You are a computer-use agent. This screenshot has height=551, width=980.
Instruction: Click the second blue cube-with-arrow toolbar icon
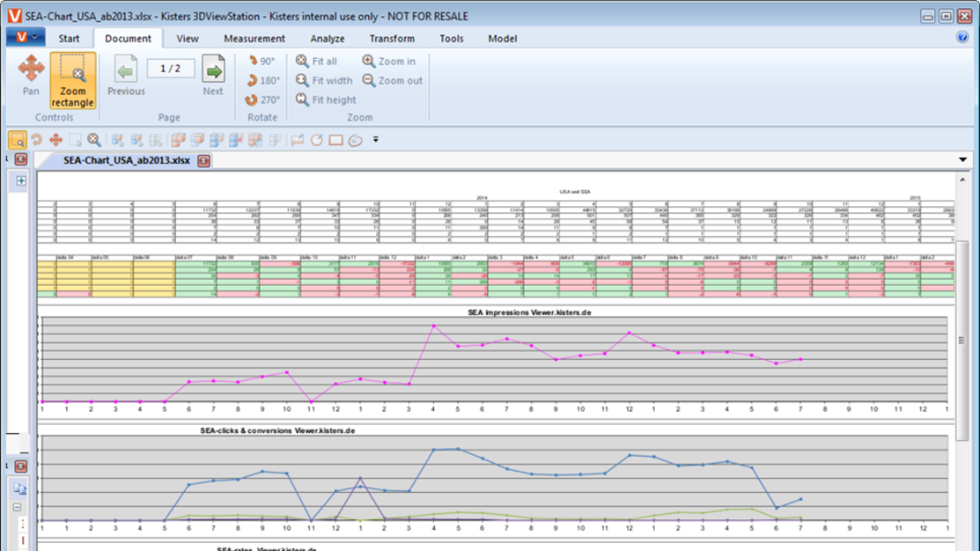pyautogui.click(x=136, y=140)
